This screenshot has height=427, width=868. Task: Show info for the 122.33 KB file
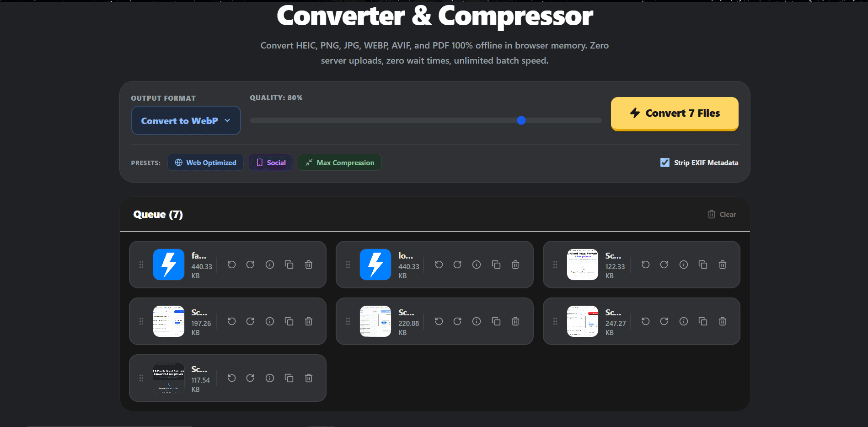click(684, 265)
